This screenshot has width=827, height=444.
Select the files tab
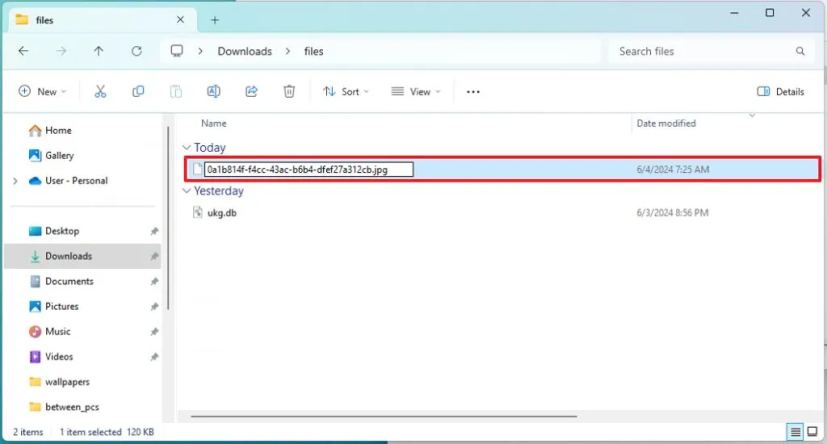coord(103,20)
